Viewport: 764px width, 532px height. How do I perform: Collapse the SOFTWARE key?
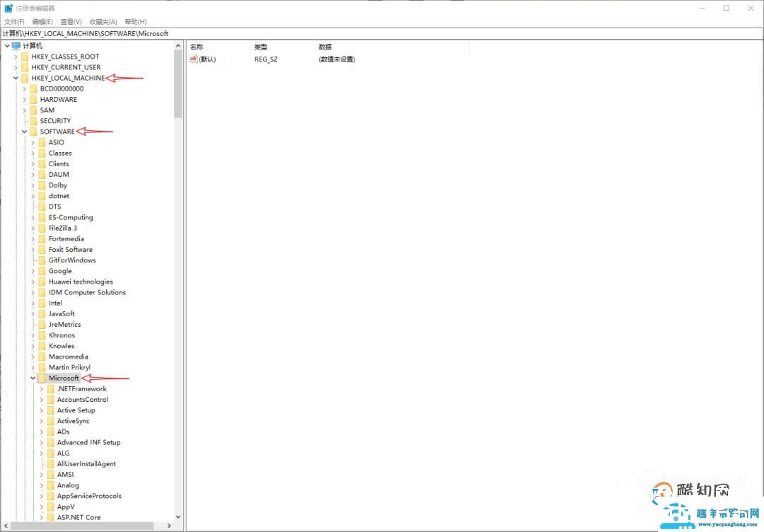(x=24, y=131)
